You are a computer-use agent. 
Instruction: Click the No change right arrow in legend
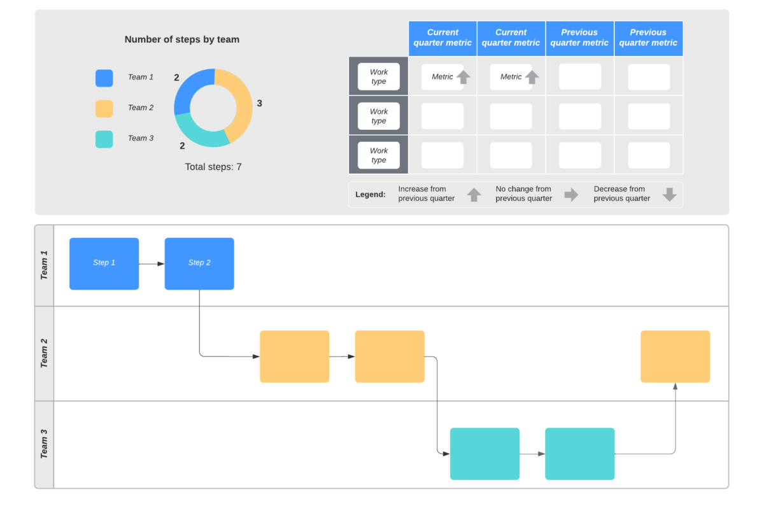[571, 195]
